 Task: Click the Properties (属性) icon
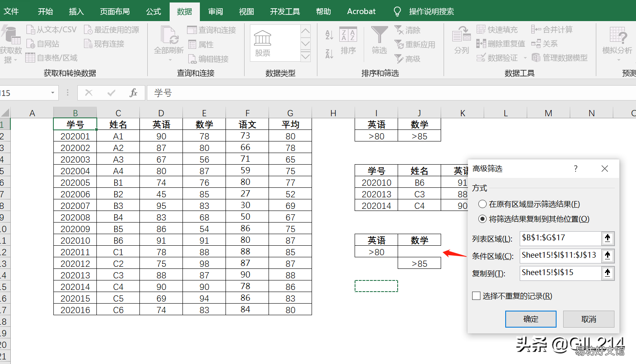click(x=192, y=45)
